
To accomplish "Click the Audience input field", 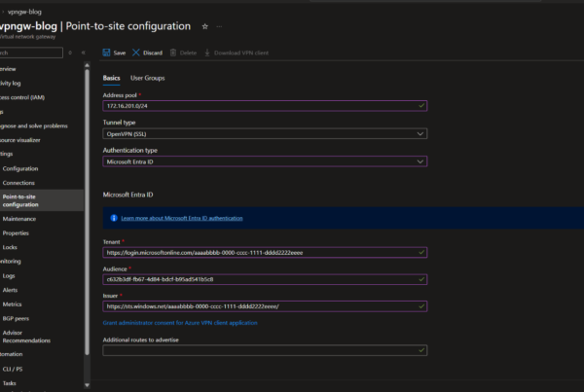I will [x=265, y=279].
